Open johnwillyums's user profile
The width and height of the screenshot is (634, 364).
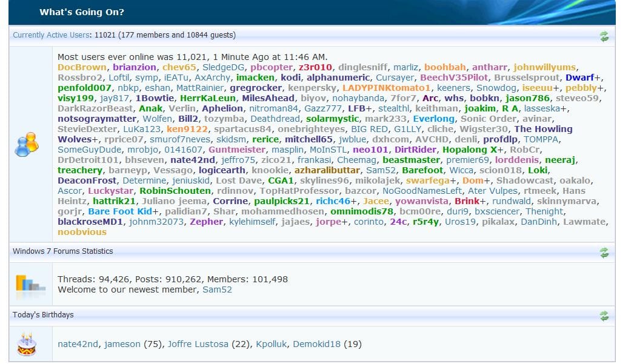tap(545, 67)
